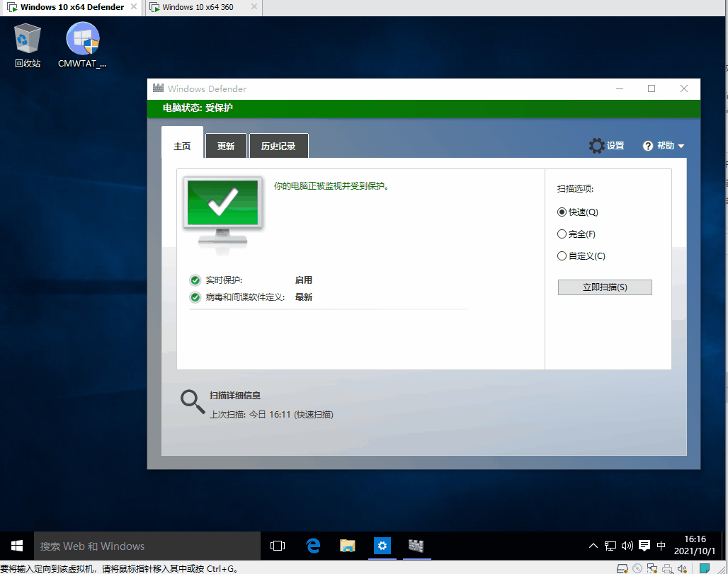This screenshot has height=574, width=728.
Task: Select the Custom (自定义) scan option
Action: pos(581,256)
